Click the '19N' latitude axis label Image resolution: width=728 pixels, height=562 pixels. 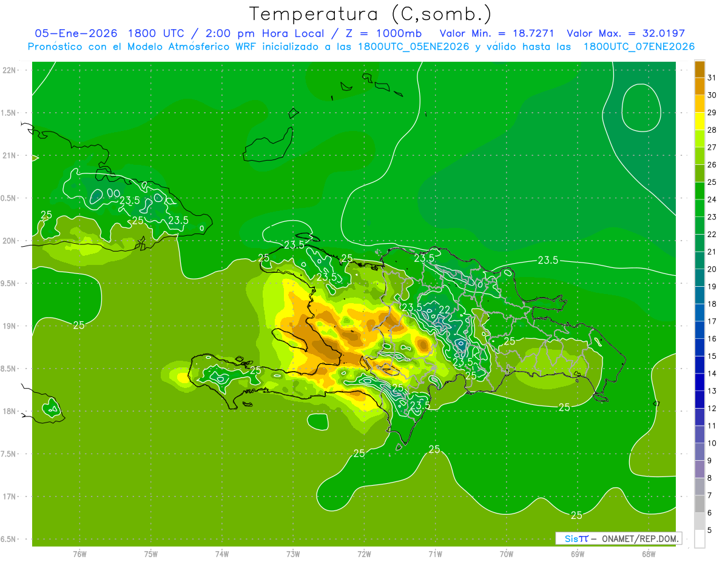point(8,326)
